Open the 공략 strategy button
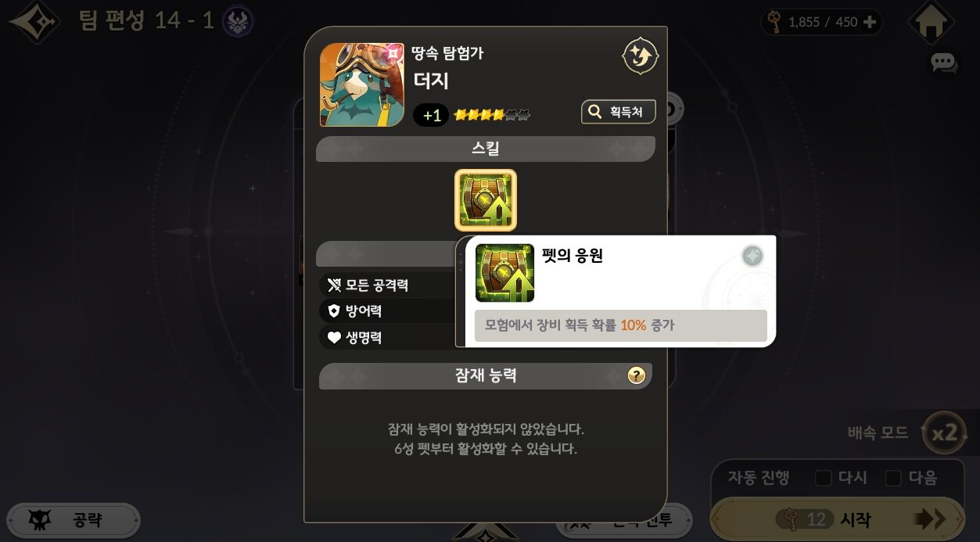 pyautogui.click(x=74, y=520)
